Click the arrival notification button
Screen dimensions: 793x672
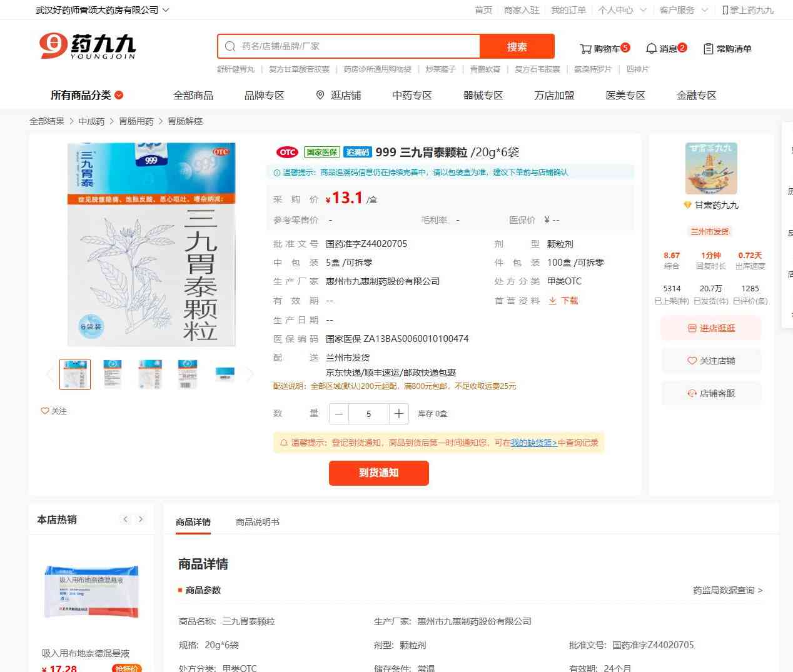tap(378, 473)
